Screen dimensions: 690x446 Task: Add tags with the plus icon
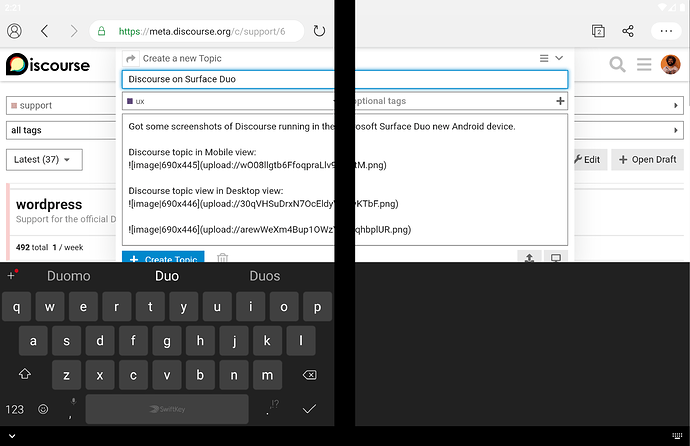[560, 101]
